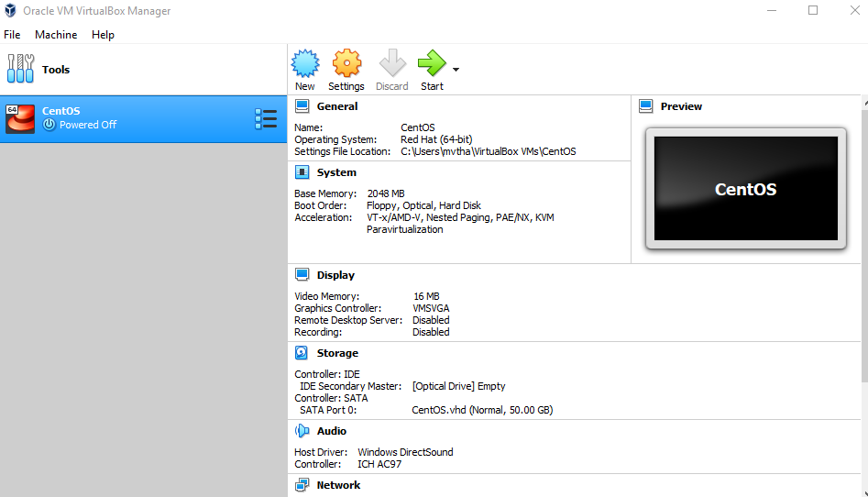
Task: Click the Red Hat (64-bit) OS value
Action: click(x=436, y=139)
